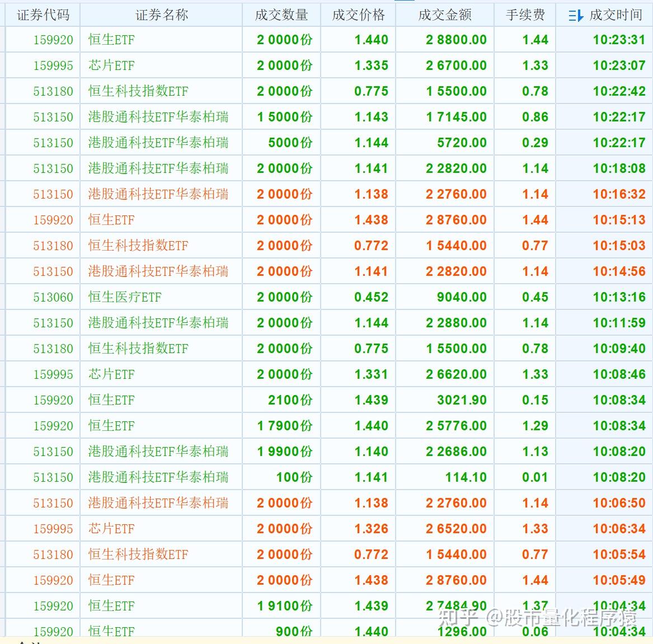The height and width of the screenshot is (644, 653).
Task: Click the sort icon beside 成交时间 header
Action: pos(576,16)
